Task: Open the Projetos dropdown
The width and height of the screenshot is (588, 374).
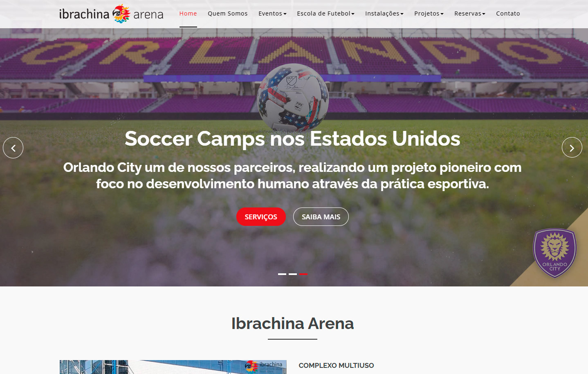Action: pos(429,14)
